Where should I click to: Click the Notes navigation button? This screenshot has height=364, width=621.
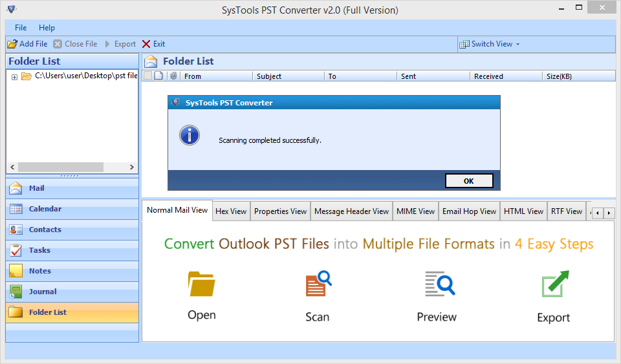pyautogui.click(x=72, y=271)
